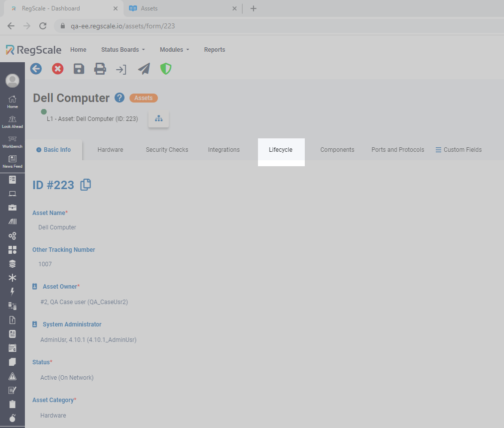Open Look Ahead in the sidebar
This screenshot has height=428, width=504.
(12, 122)
